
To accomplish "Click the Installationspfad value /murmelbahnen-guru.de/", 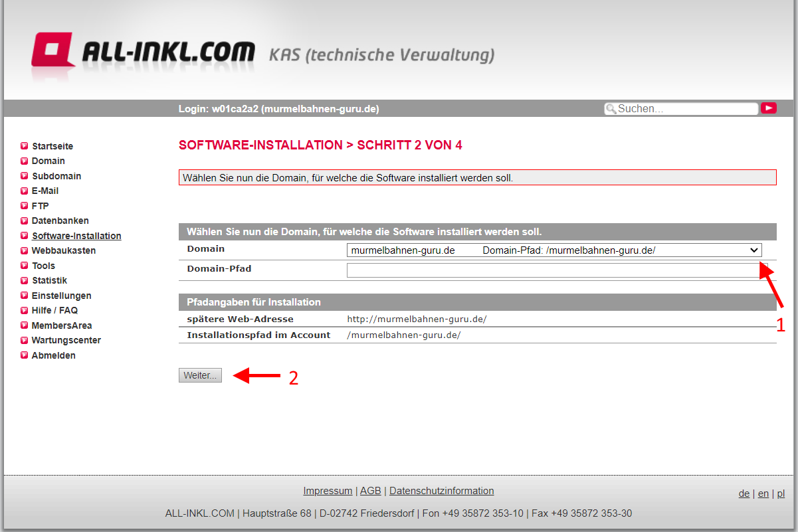I will point(404,335).
